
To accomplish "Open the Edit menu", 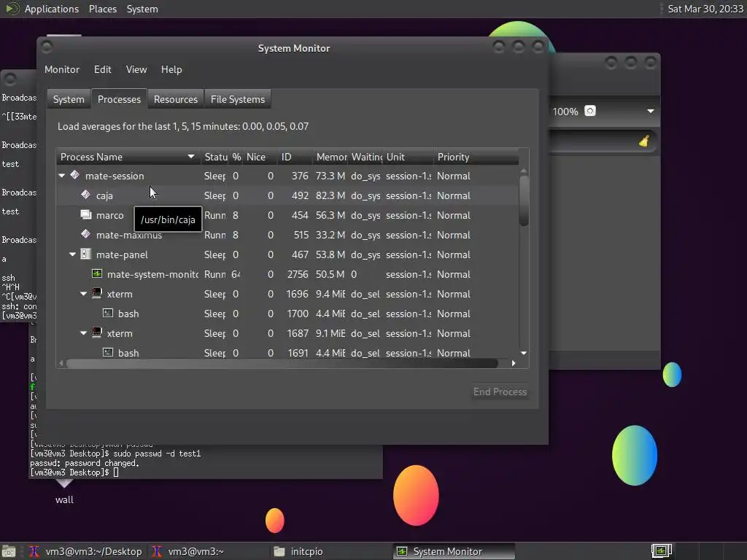I will point(102,69).
